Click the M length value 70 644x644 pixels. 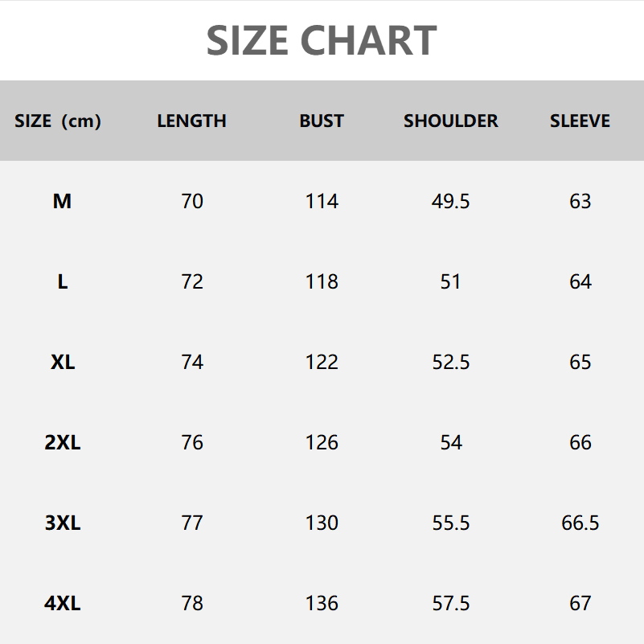pos(192,201)
